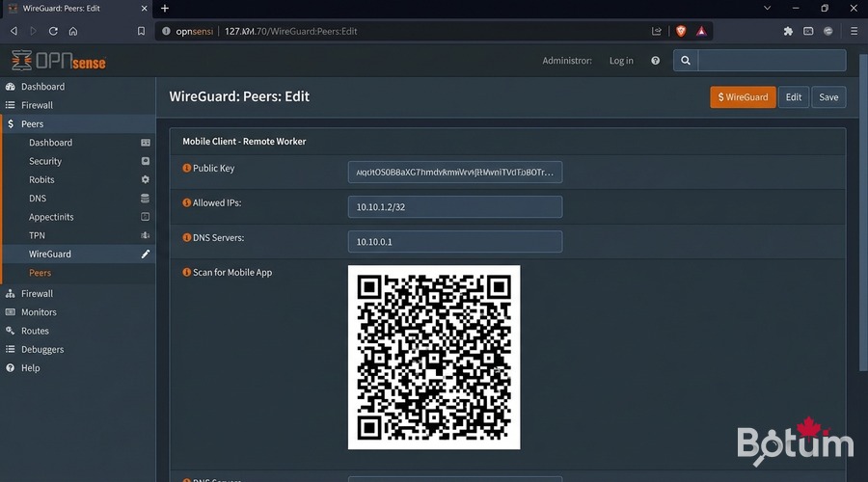Click the DNS Servers field 10.10.0.1
Viewport: 868px width, 482px height.
click(455, 242)
